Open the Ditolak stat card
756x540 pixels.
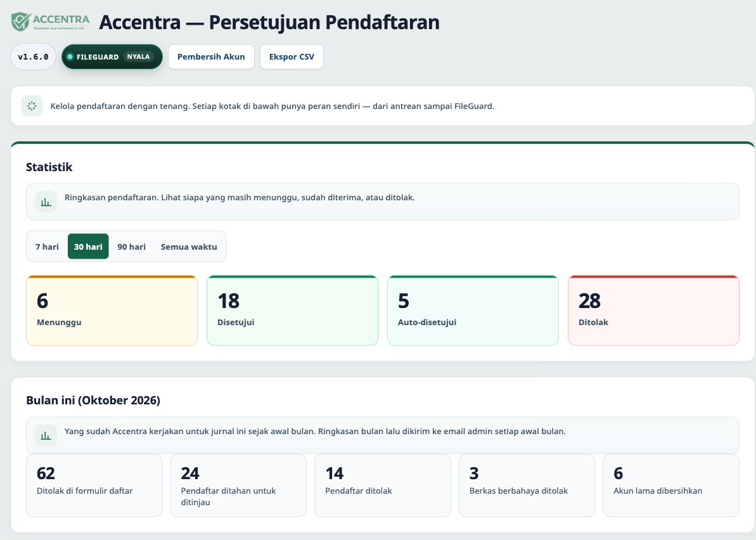point(653,311)
